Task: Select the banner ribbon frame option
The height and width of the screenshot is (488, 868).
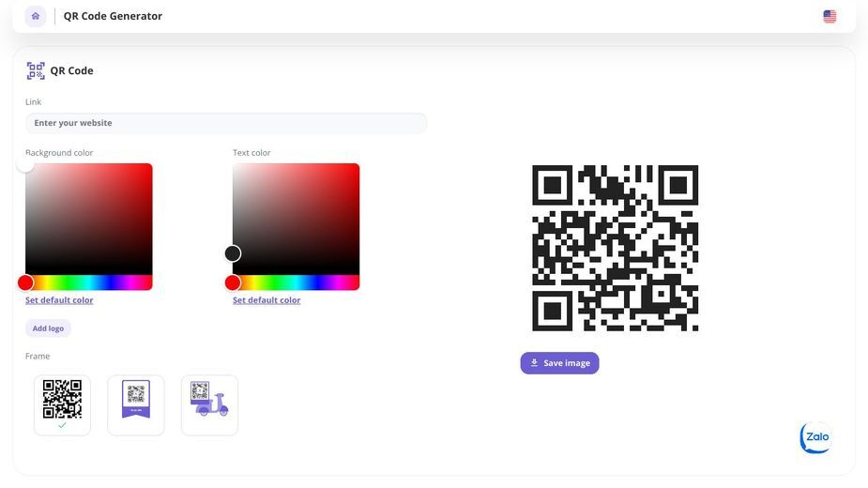Action: [136, 404]
